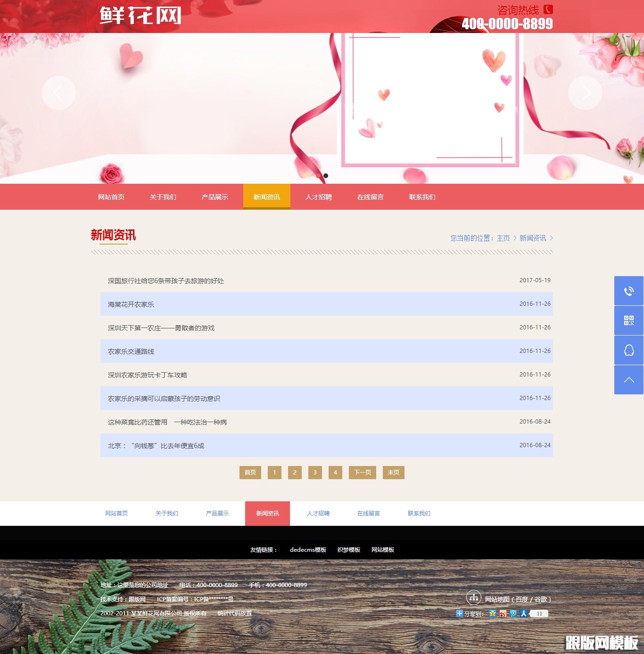Click 末页 to jump to last page

pos(393,472)
